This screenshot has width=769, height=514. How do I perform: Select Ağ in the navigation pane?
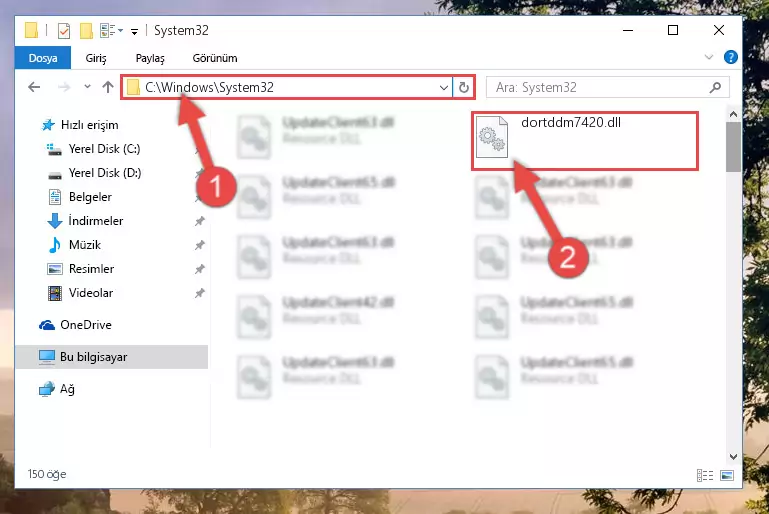[x=57, y=389]
